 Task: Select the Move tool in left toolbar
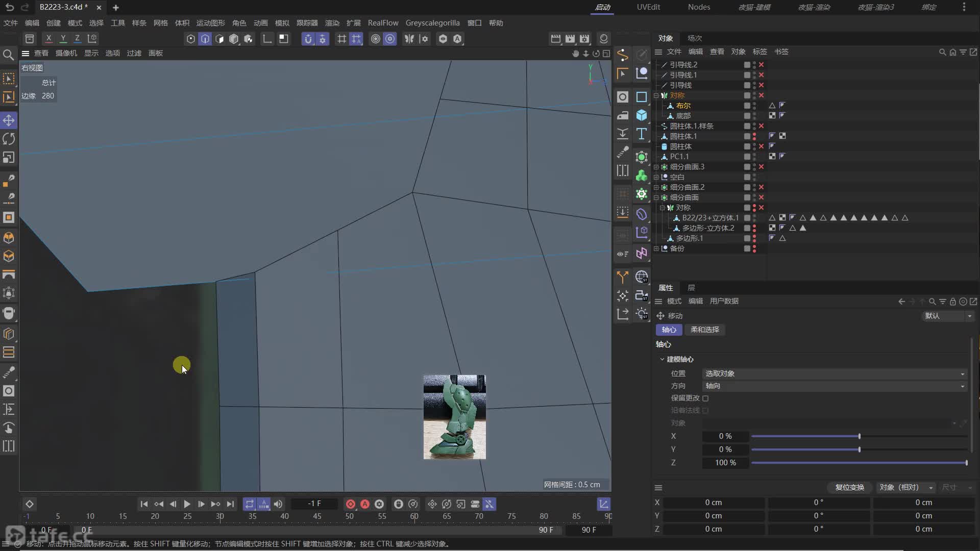[x=9, y=120]
